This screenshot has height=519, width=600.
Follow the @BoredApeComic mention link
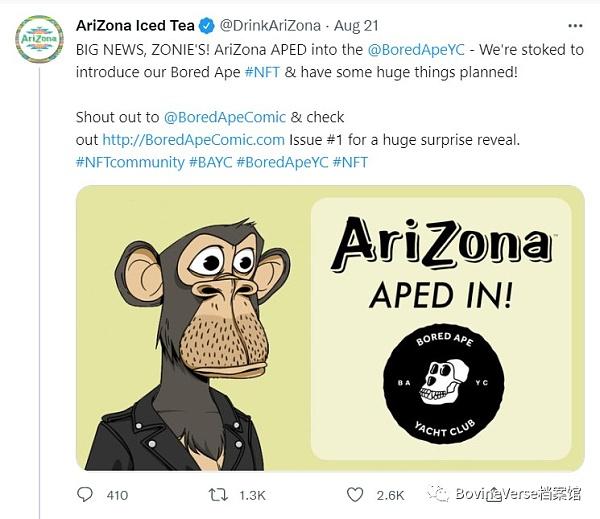pyautogui.click(x=225, y=117)
